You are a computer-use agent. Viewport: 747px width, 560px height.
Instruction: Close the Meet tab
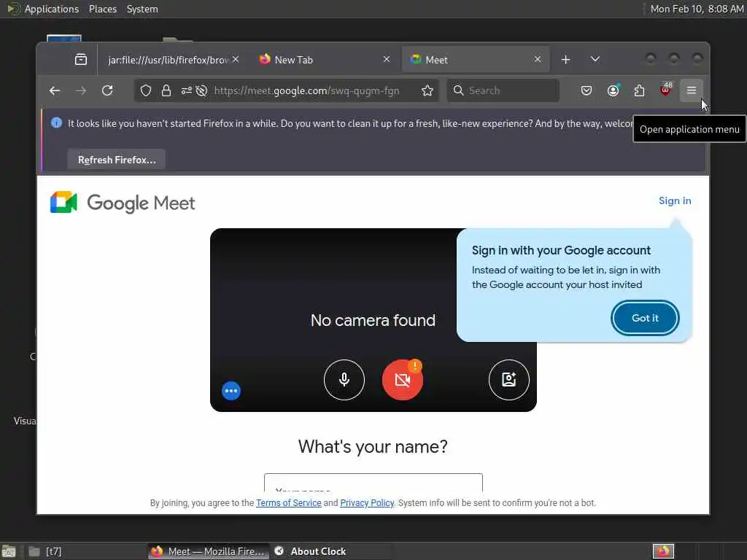pos(538,59)
